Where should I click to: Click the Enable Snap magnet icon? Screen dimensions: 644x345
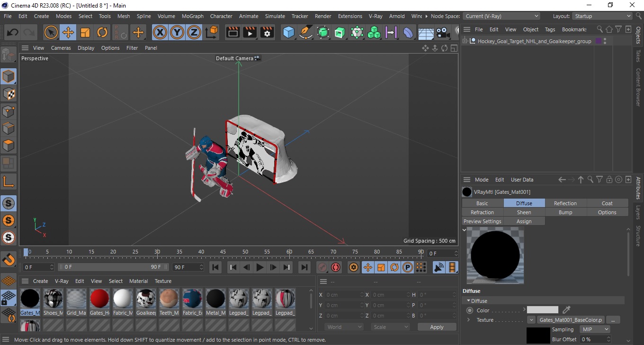pos(9,259)
